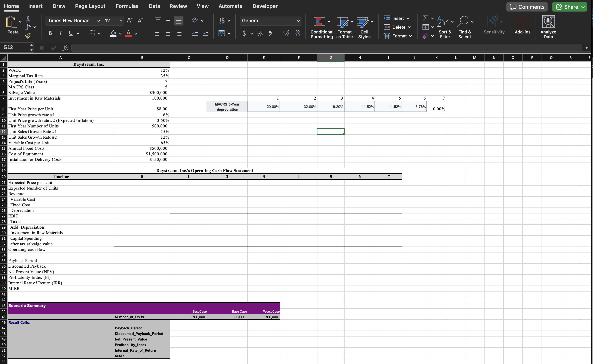
Task: Click the Increase Decimal icon
Action: tap(286, 33)
